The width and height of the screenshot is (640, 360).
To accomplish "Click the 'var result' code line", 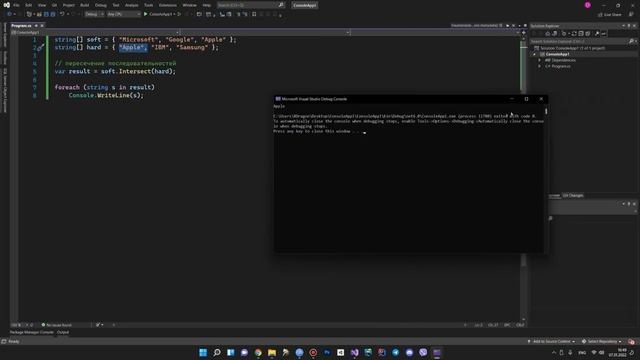I will [115, 71].
